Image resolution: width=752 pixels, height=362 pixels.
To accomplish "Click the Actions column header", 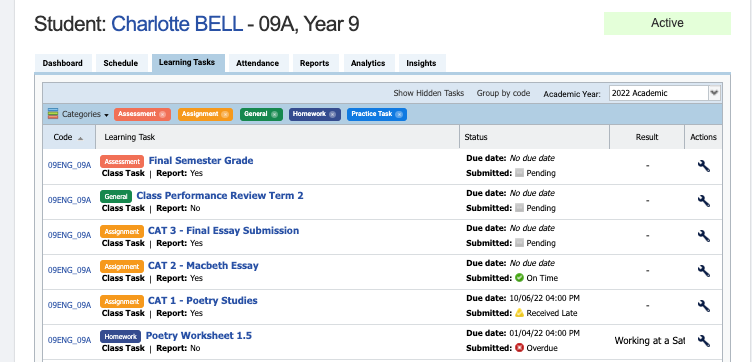I will (704, 137).
